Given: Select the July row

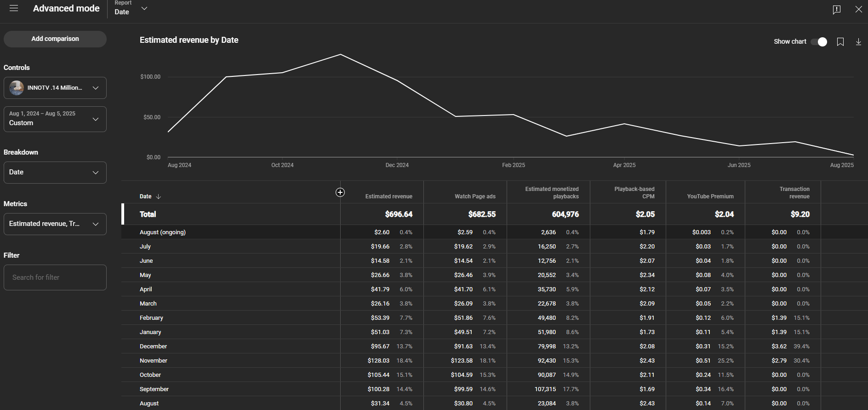Looking at the screenshot, I should [494, 247].
